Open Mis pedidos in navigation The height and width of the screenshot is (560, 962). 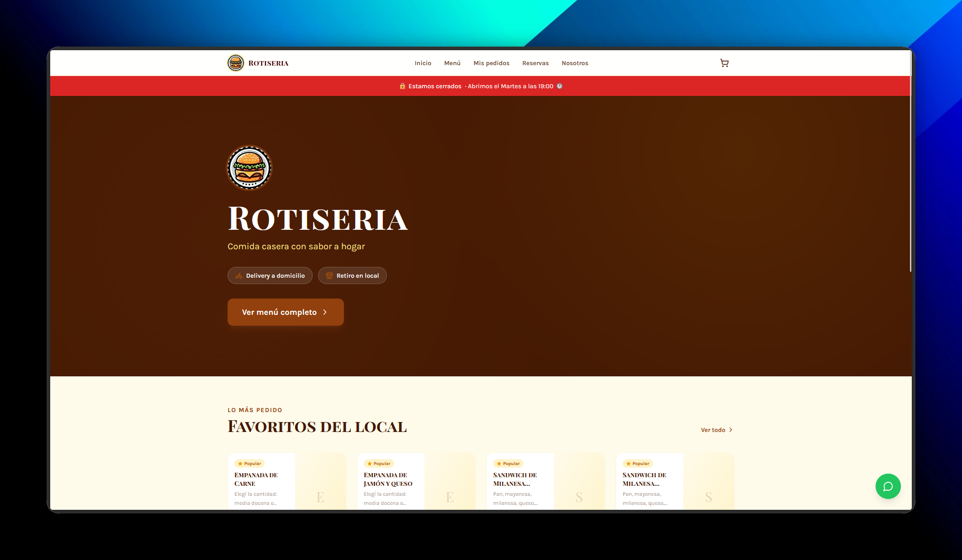click(491, 63)
